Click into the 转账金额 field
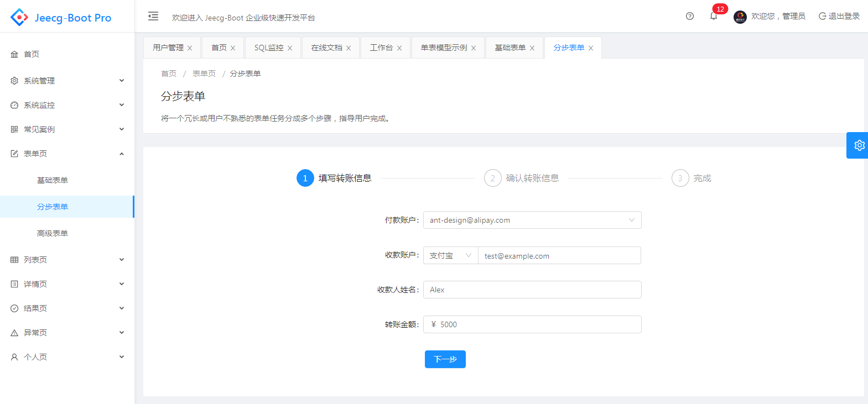This screenshot has width=868, height=404. tap(532, 324)
